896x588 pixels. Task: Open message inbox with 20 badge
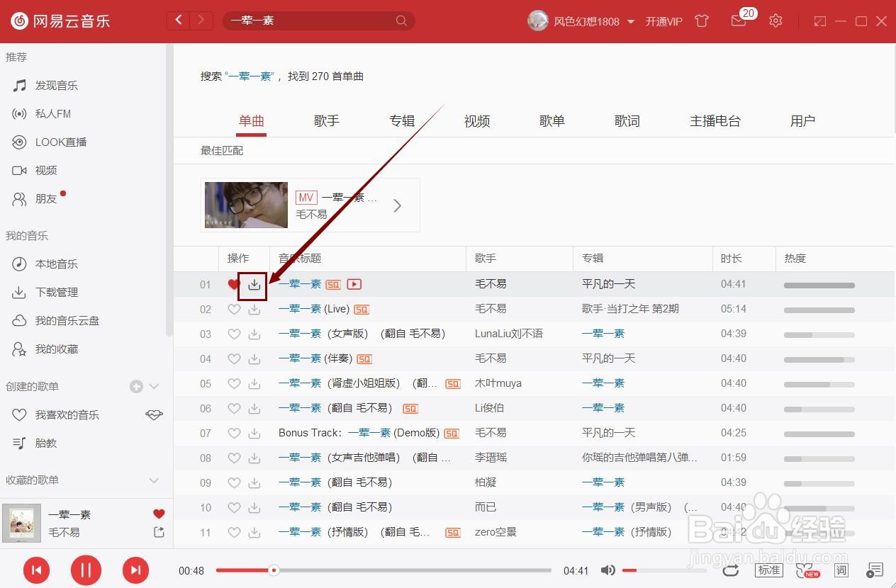pyautogui.click(x=739, y=21)
